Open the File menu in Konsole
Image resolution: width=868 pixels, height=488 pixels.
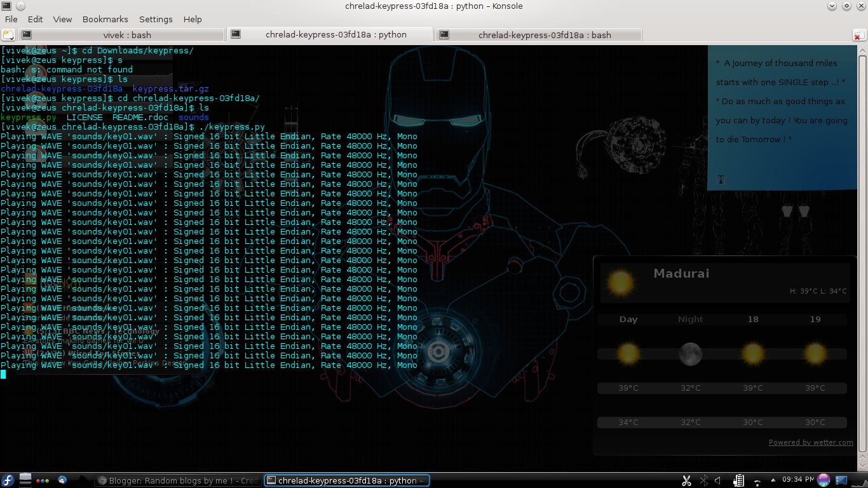pyautogui.click(x=11, y=19)
